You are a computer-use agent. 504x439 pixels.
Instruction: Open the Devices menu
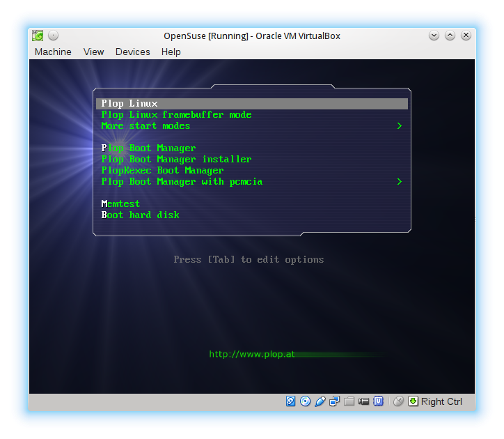pos(133,52)
